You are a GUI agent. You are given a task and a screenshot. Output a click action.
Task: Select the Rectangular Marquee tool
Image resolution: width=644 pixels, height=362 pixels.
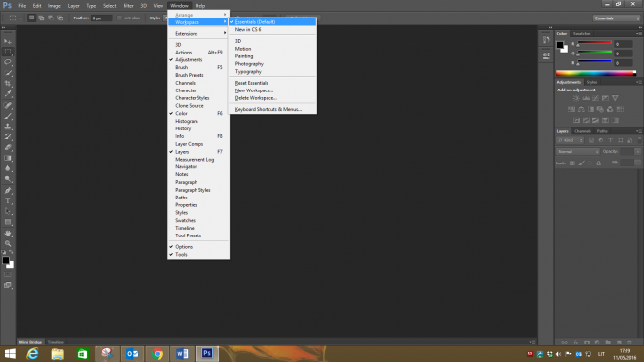(x=8, y=52)
